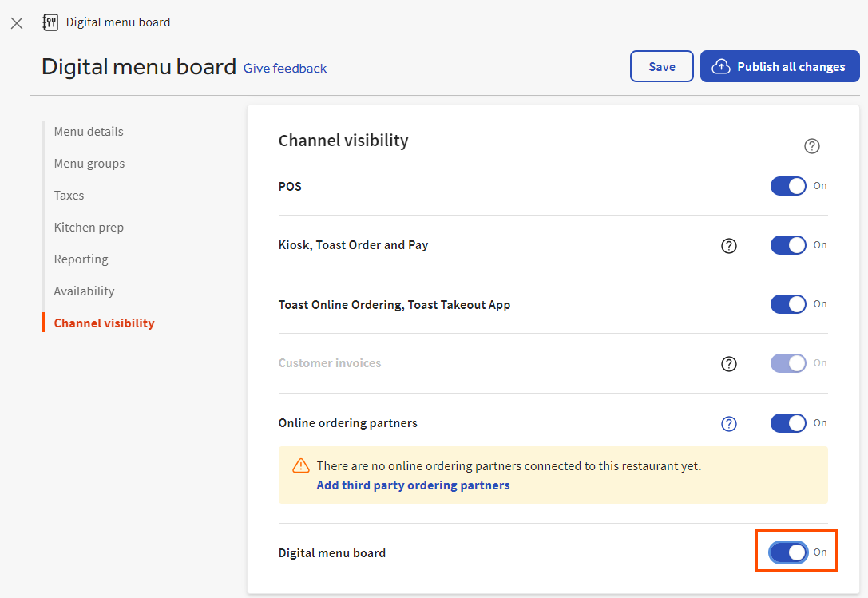Click help icon beside Channel visibility heading
This screenshot has height=598, width=868.
(x=811, y=146)
